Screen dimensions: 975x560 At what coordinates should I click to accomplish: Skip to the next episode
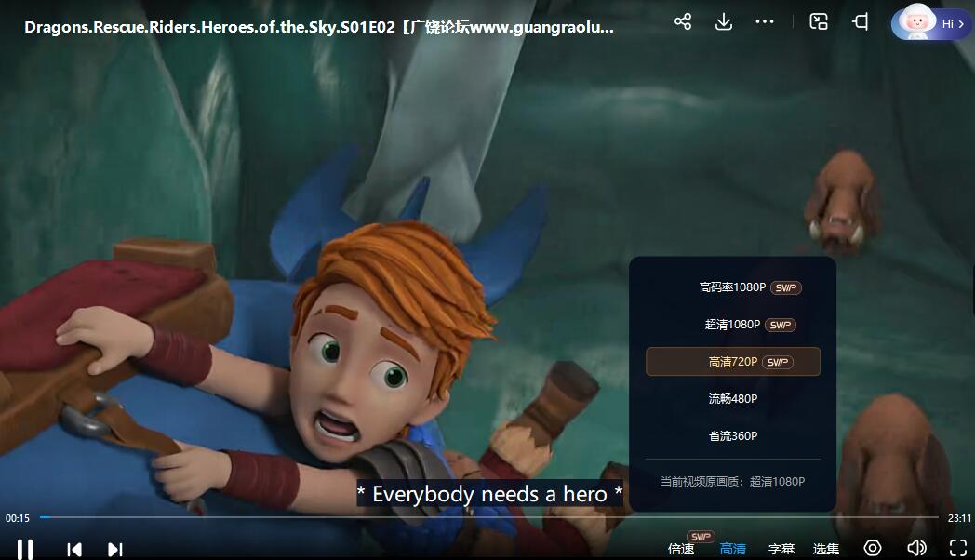115,550
